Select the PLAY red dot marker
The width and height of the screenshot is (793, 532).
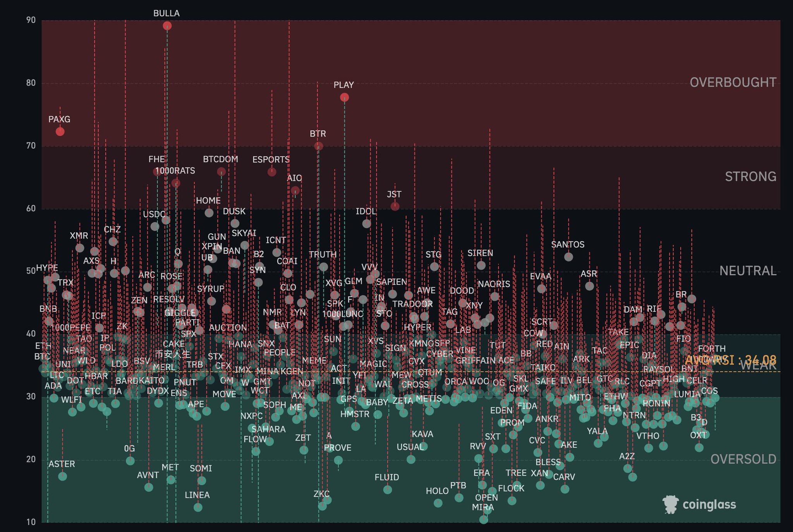point(344,98)
